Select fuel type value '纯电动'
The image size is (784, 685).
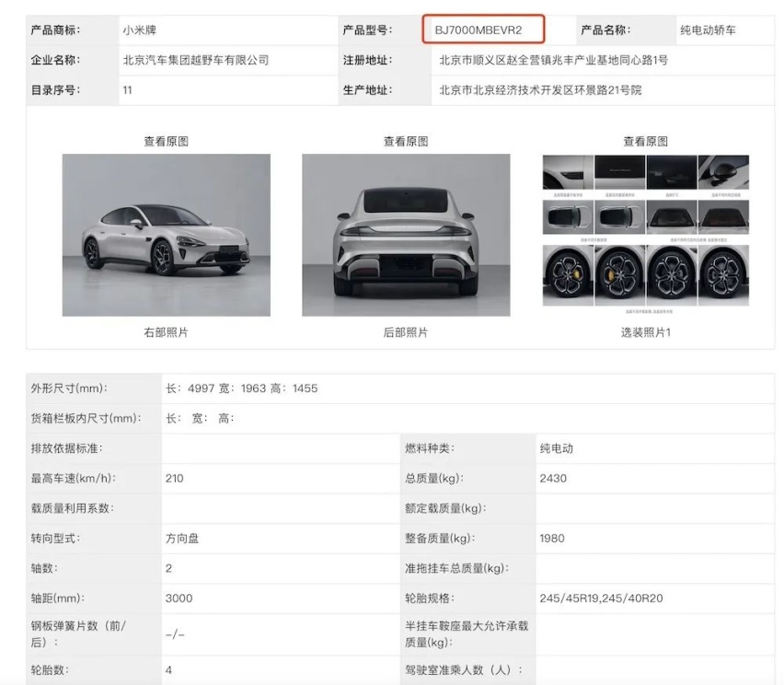tap(556, 448)
